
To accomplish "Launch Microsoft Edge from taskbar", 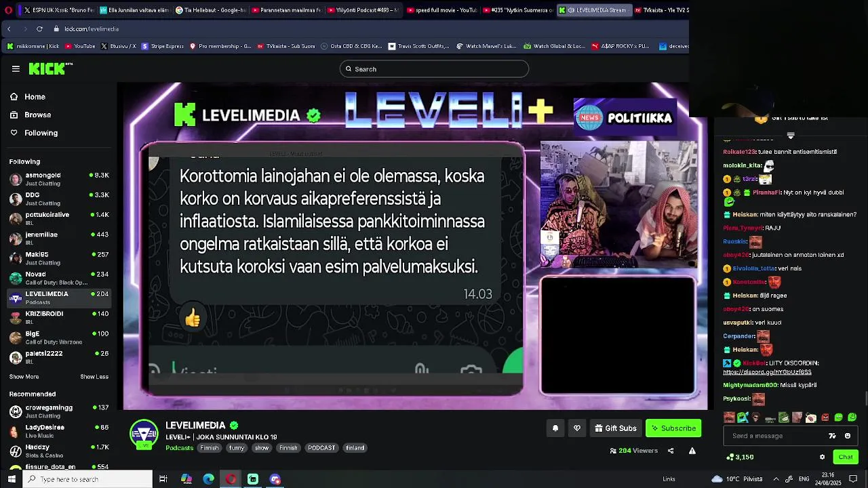I will pyautogui.click(x=209, y=479).
